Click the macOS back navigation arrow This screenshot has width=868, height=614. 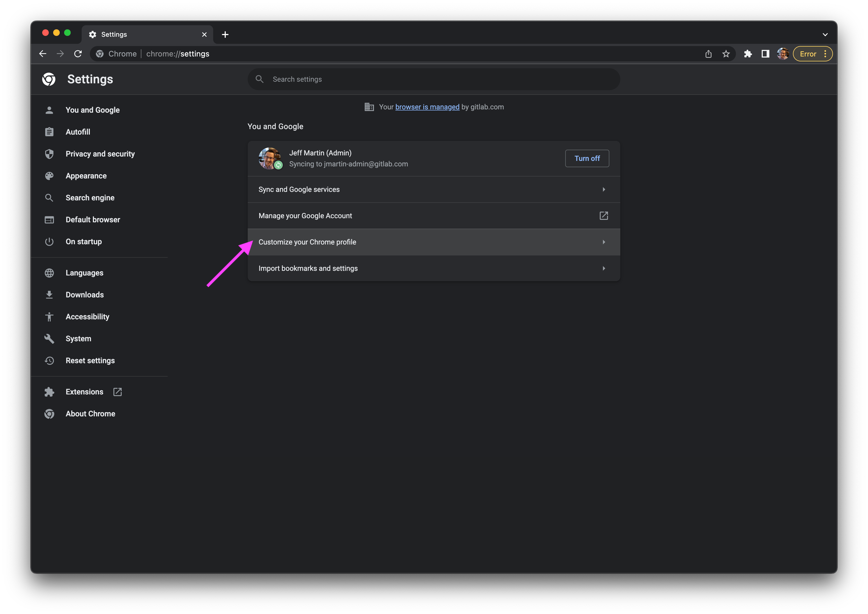pos(42,54)
